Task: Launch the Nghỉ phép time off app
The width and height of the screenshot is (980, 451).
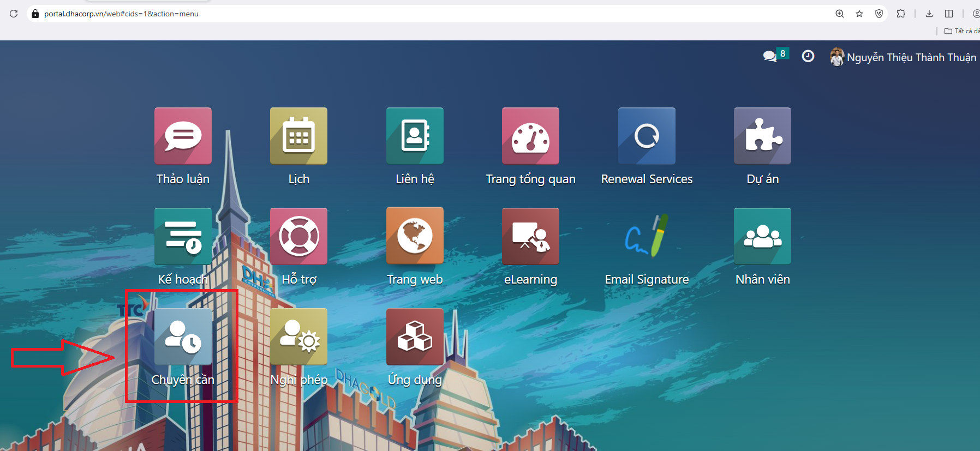Action: (298, 337)
